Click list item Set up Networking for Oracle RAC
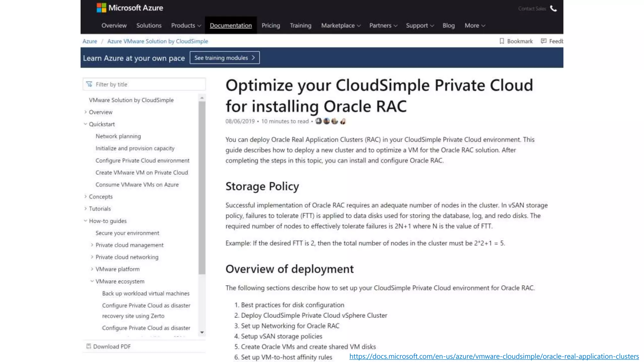Screen dimensions: 644x362 click(x=290, y=326)
